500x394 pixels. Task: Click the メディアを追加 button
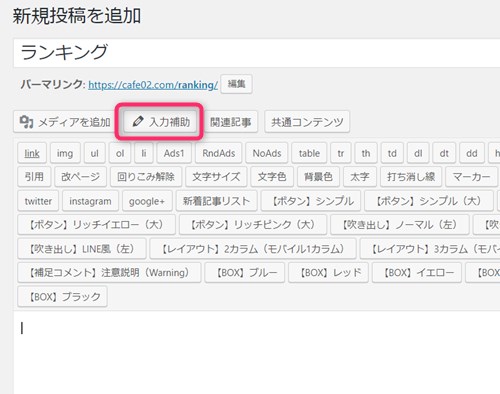coord(64,122)
